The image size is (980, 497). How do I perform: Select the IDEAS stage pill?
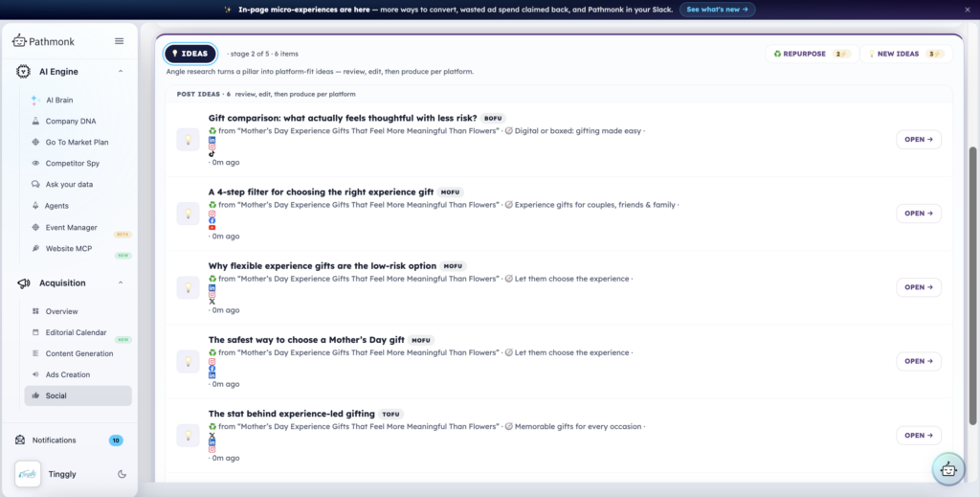190,54
